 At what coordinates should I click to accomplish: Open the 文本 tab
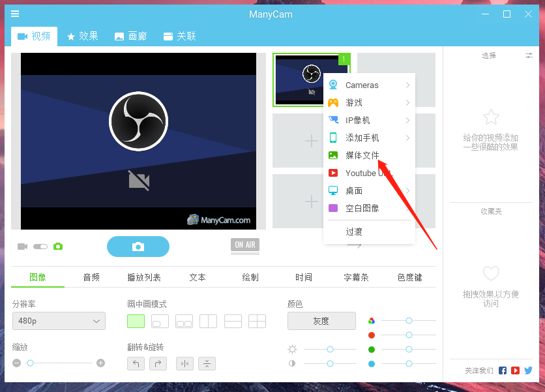tap(198, 278)
